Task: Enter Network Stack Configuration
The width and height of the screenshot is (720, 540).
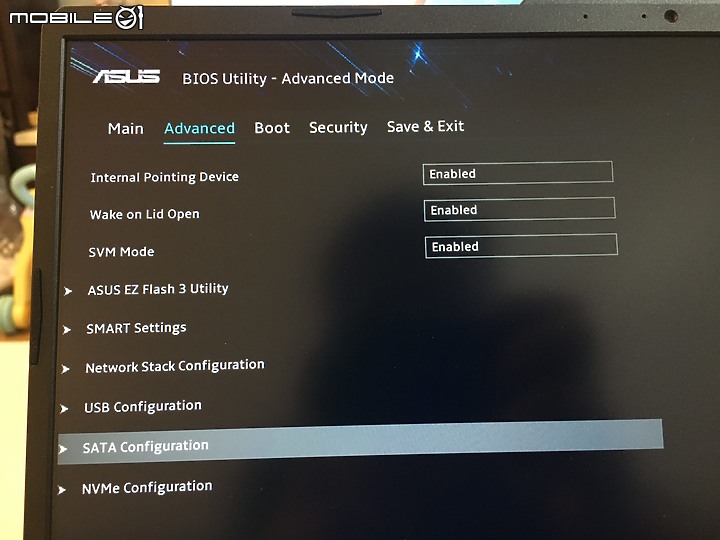Action: (175, 366)
